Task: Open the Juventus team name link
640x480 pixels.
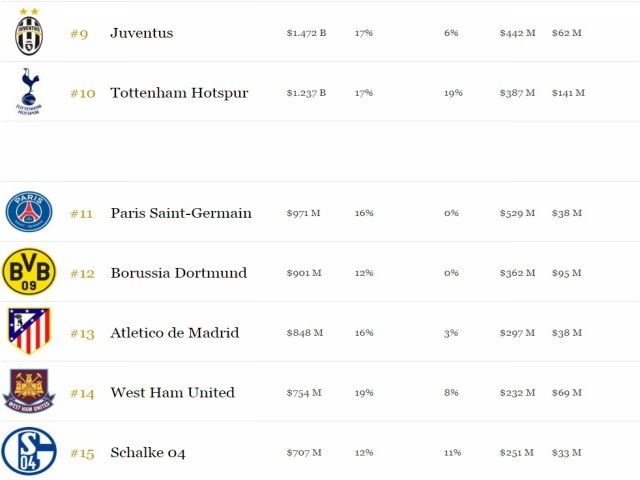Action: [x=142, y=33]
